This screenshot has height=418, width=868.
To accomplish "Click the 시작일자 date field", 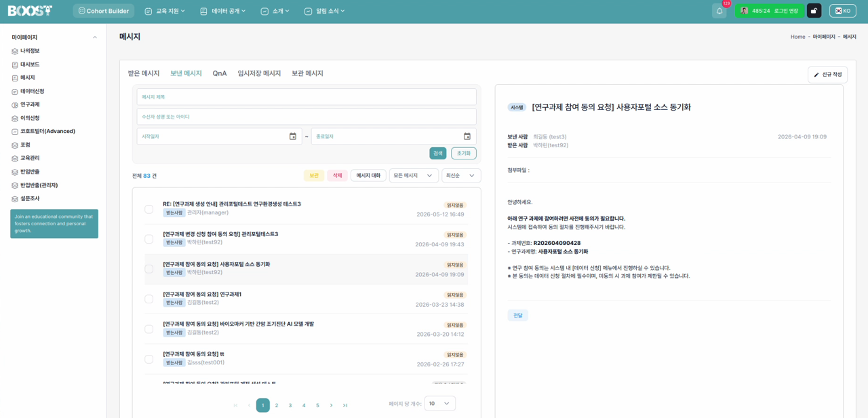I will 220,136.
